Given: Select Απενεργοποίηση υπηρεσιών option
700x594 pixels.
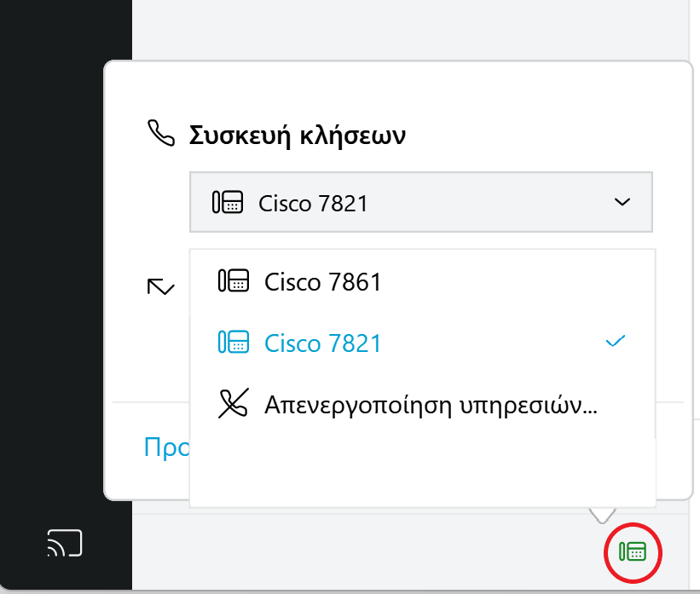Looking at the screenshot, I should [422, 404].
